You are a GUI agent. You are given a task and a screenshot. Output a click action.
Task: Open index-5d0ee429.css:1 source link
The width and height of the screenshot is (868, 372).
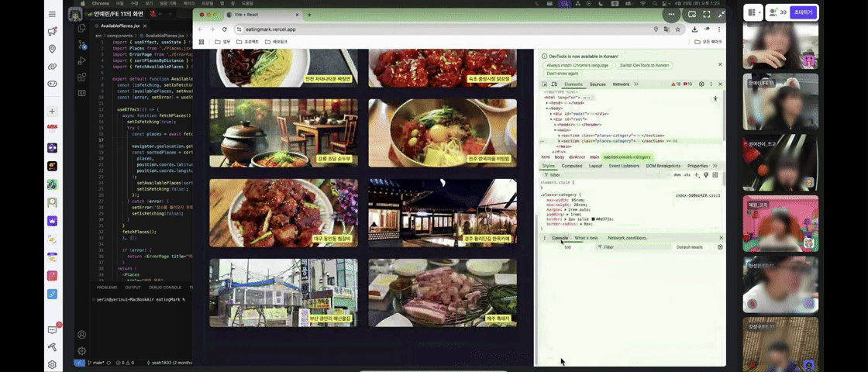click(x=697, y=195)
